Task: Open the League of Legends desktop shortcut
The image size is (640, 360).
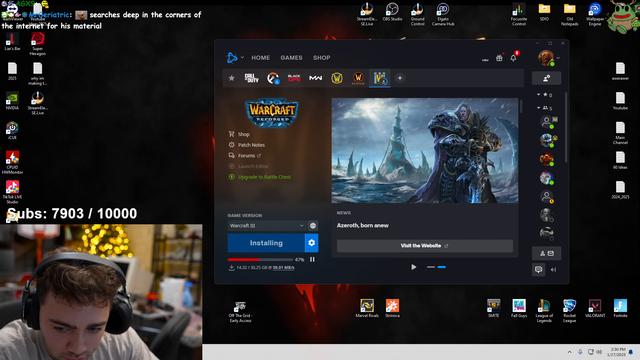Action: [x=544, y=311]
